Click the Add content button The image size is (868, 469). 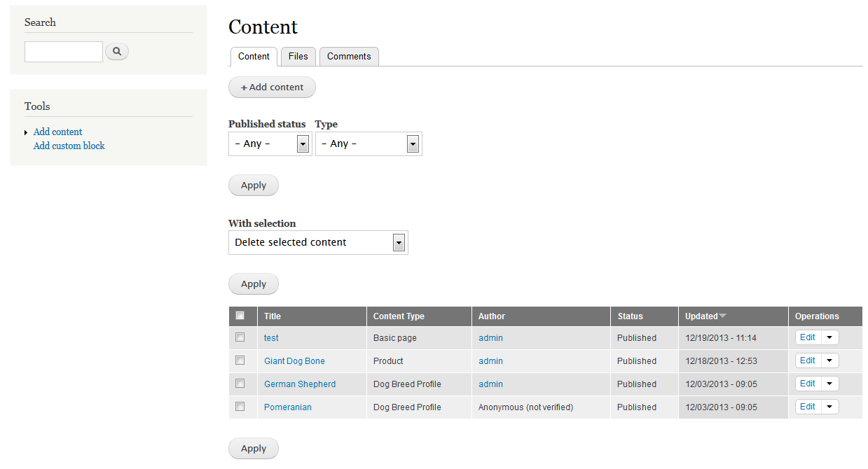point(272,87)
